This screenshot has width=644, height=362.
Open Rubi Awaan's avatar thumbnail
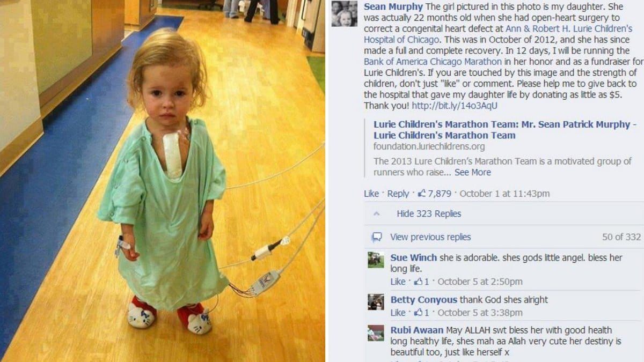point(376,333)
